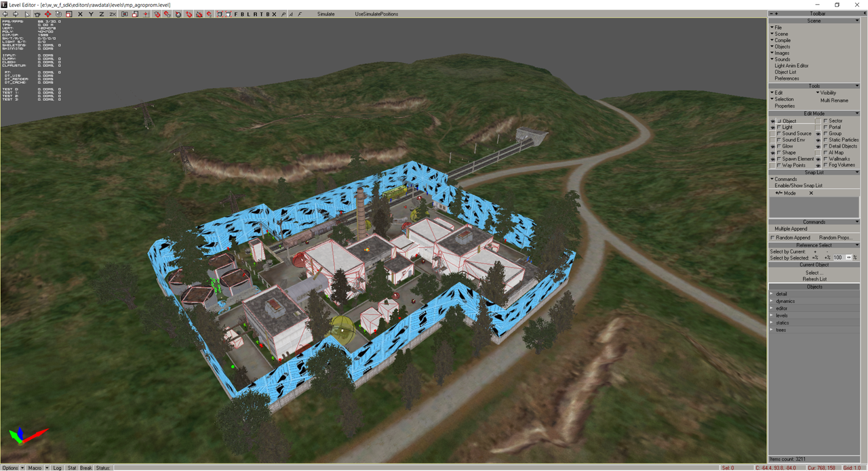Choose the select cursor tool

pyautogui.click(x=28, y=14)
